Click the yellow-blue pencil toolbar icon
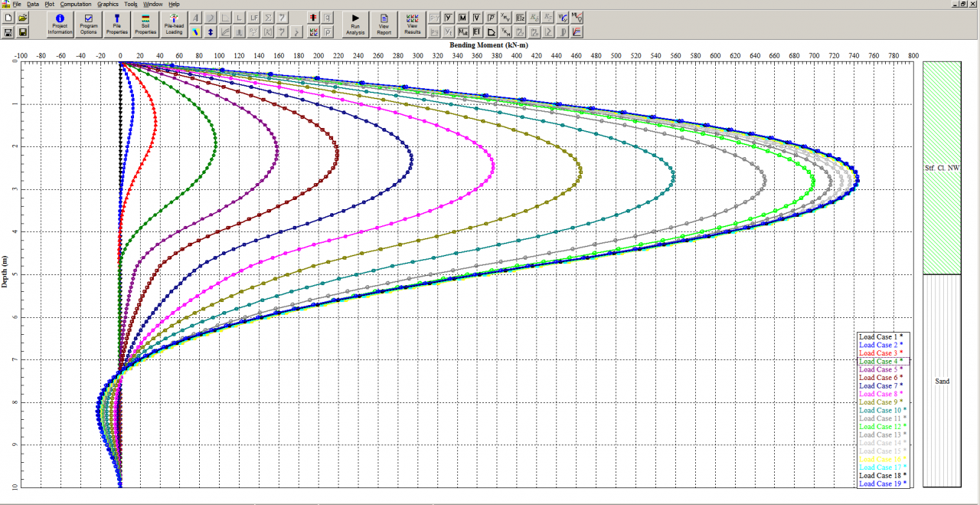 pos(196,31)
